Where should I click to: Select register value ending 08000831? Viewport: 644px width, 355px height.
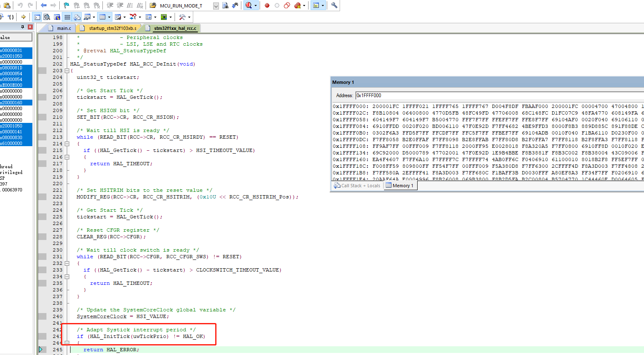pyautogui.click(x=16, y=50)
